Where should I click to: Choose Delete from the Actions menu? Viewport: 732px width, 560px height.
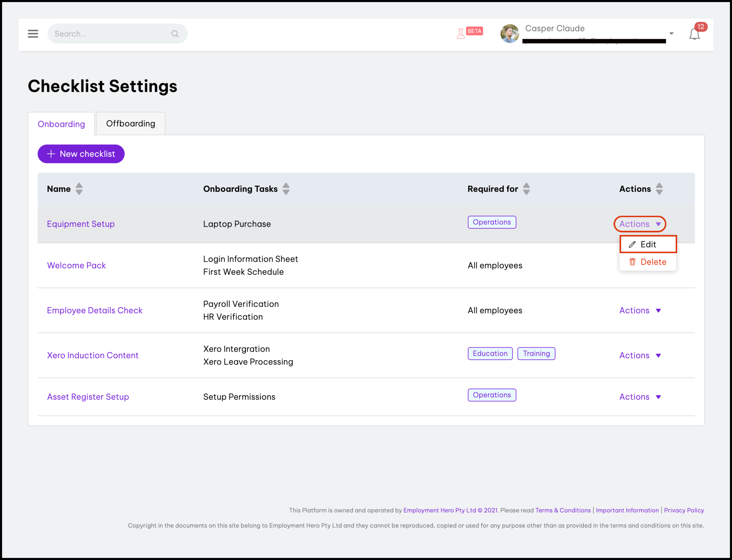click(648, 262)
